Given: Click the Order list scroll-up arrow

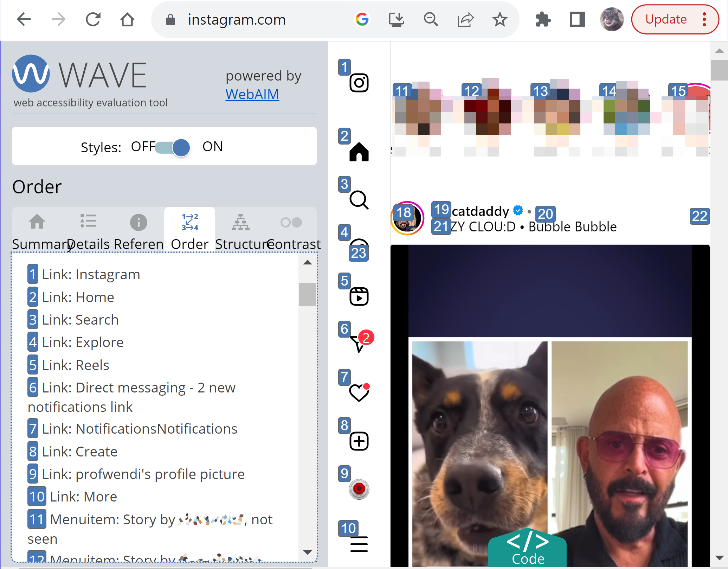Looking at the screenshot, I should (x=307, y=263).
